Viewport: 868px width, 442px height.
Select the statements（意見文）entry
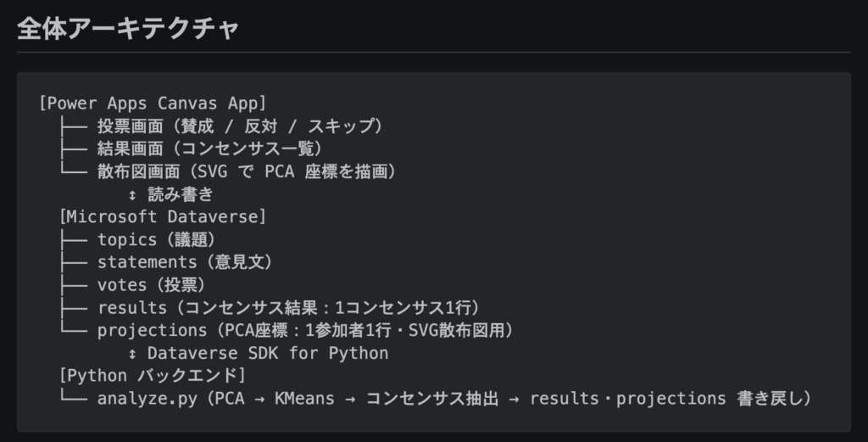185,263
